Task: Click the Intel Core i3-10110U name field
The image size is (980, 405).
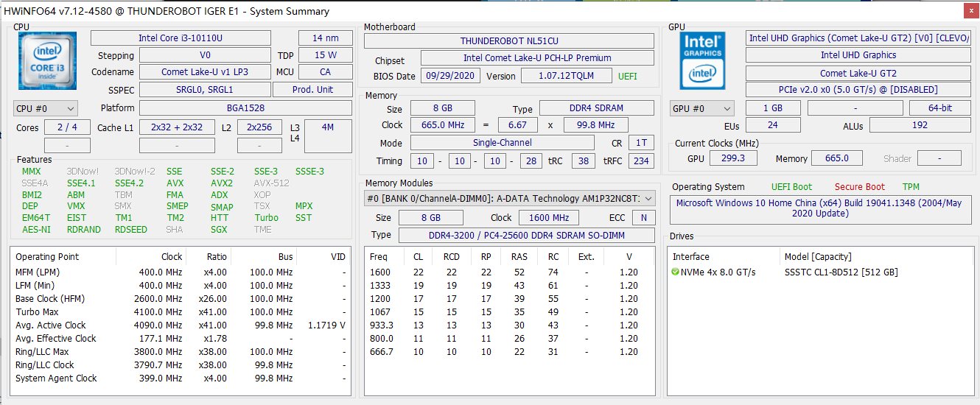Action: (x=181, y=38)
